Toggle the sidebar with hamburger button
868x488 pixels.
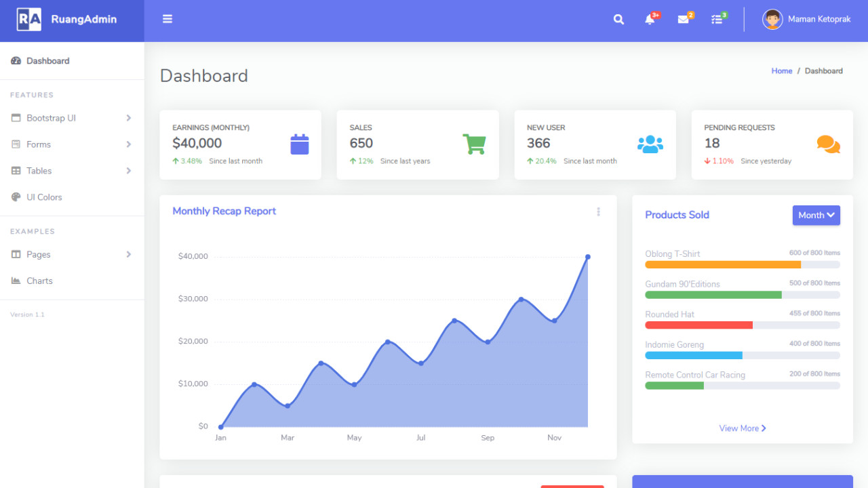coord(167,19)
